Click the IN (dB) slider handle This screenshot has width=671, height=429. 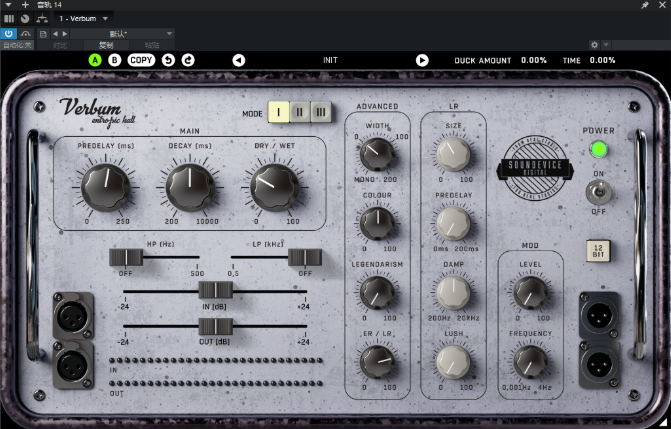(x=217, y=290)
